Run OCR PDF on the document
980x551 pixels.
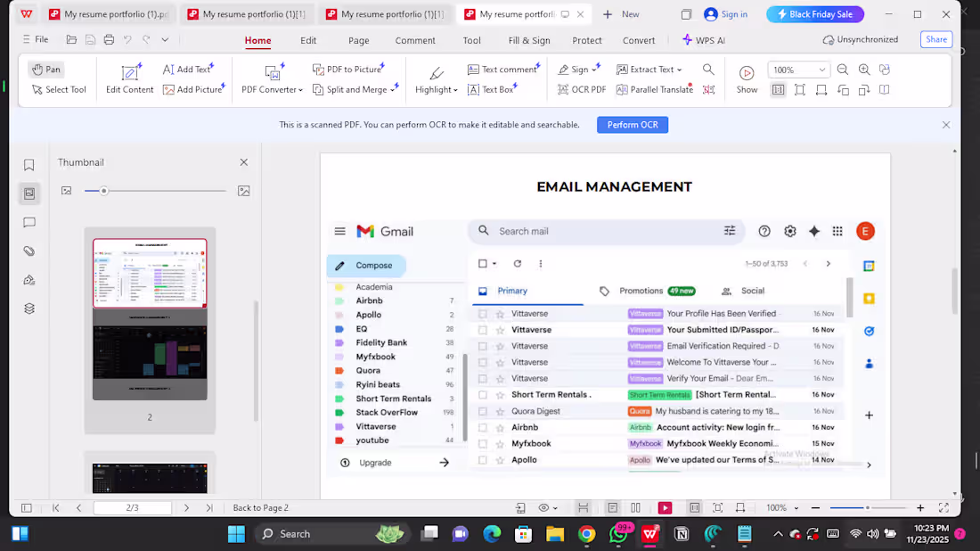tap(580, 89)
